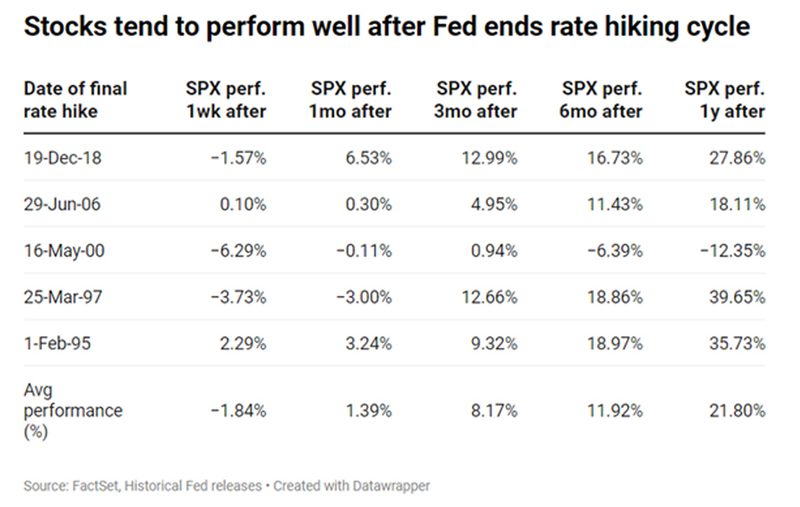800x507 pixels.
Task: Click the "Avg performance (%)" row label
Action: click(72, 410)
